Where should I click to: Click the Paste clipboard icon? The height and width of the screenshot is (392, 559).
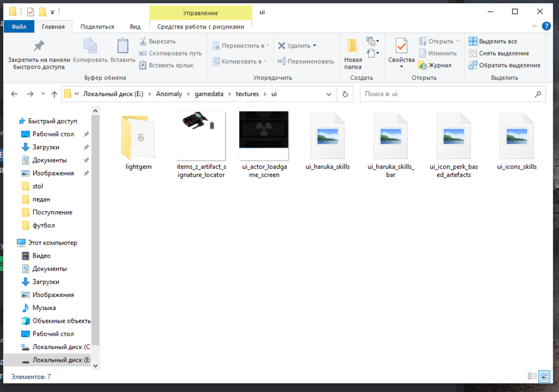tap(122, 47)
